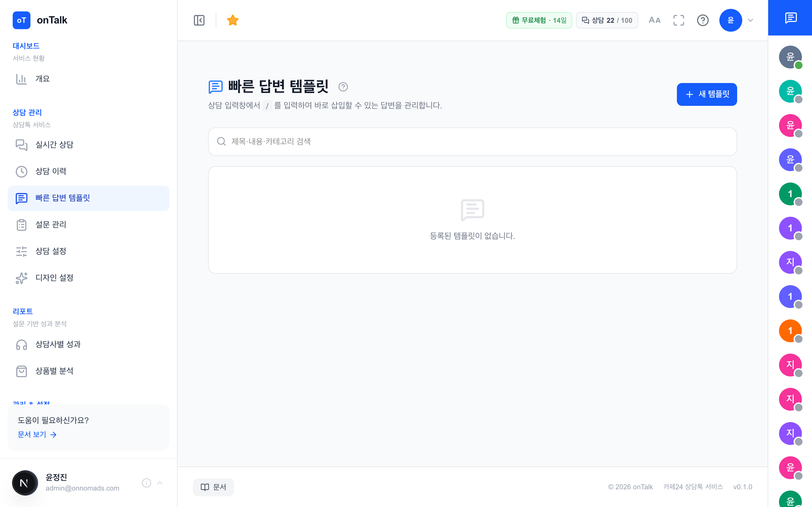Follow the 문서 보기 link
Viewport: 812px width, 507px height.
[x=37, y=434]
